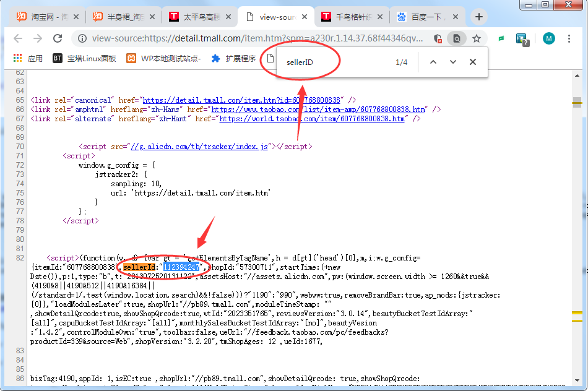Switch to the 半身裙 tab

pos(123,17)
